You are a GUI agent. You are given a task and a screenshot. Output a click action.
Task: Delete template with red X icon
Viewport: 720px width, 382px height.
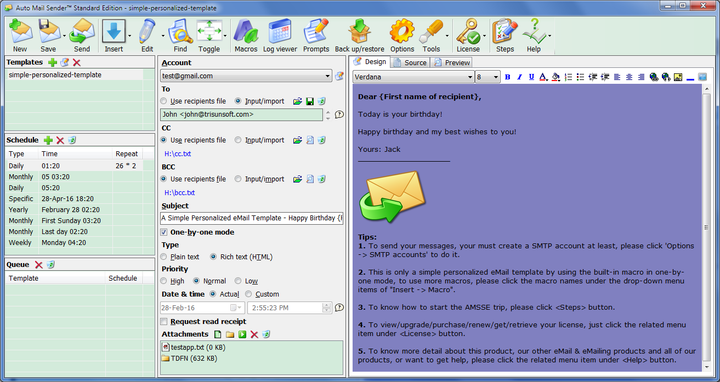[x=77, y=62]
